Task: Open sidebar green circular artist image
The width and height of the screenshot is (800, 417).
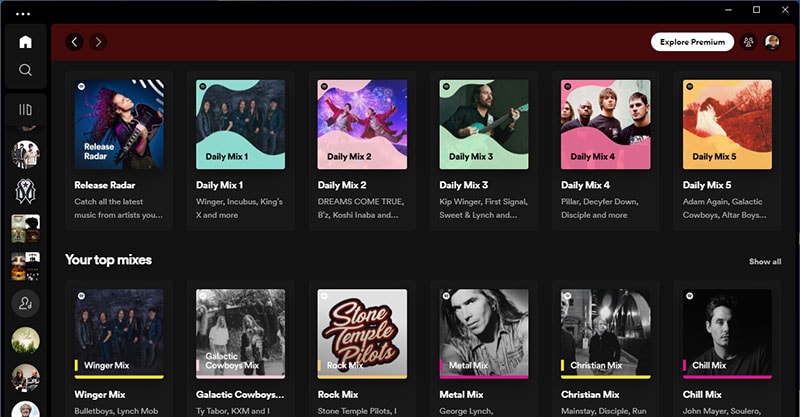Action: click(25, 340)
